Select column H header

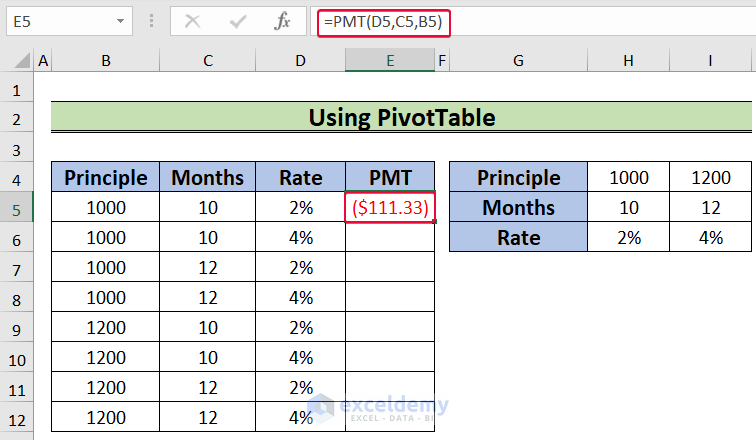click(x=628, y=62)
